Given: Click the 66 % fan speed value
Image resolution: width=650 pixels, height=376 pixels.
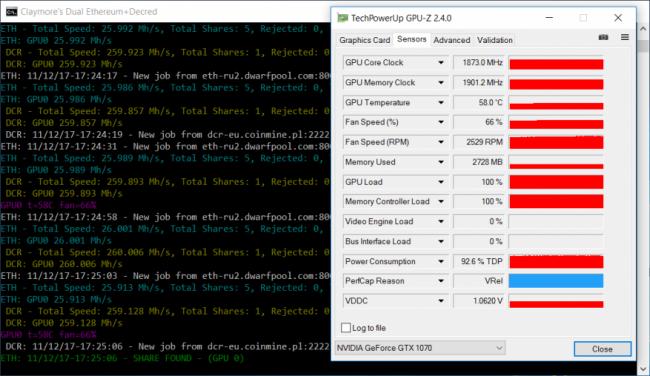Looking at the screenshot, I should [478, 122].
